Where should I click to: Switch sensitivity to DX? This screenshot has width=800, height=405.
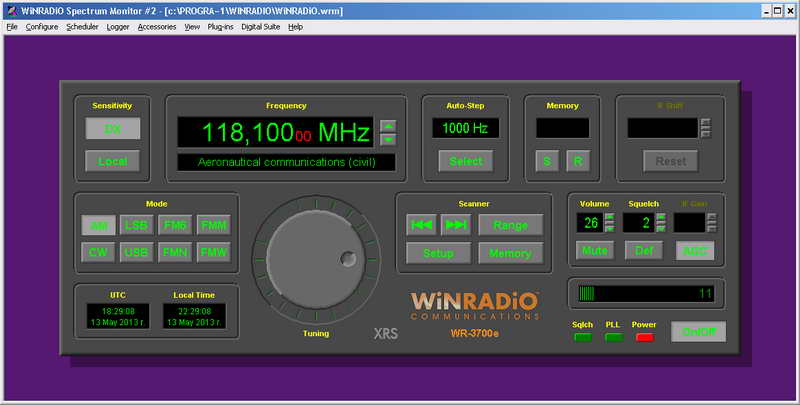click(113, 129)
